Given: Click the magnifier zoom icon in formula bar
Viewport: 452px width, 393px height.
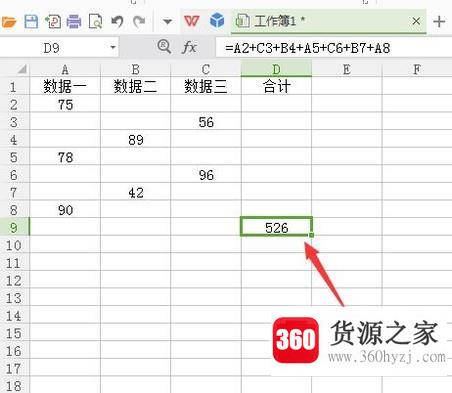Looking at the screenshot, I should click(x=164, y=46).
